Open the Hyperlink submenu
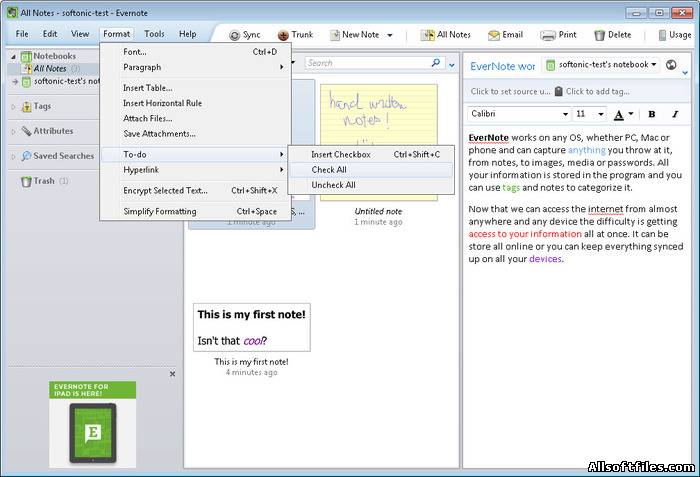This screenshot has width=700, height=477. (x=195, y=170)
